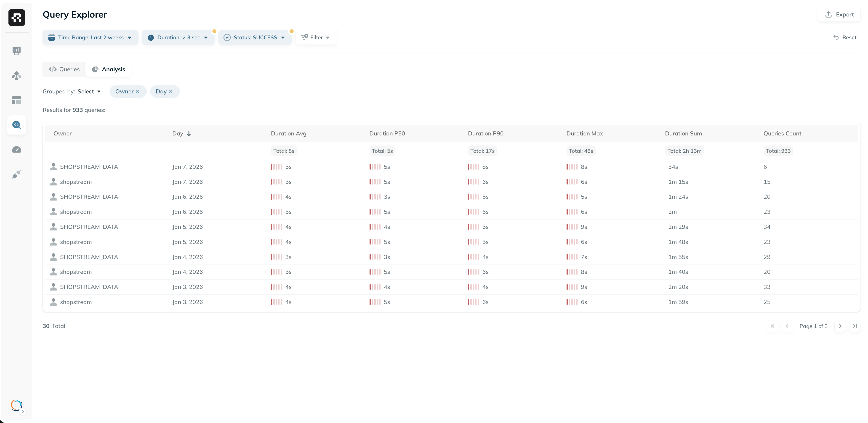Screen dimensions: 868x423
Task: Switch to the Queries tab
Action: coord(64,69)
